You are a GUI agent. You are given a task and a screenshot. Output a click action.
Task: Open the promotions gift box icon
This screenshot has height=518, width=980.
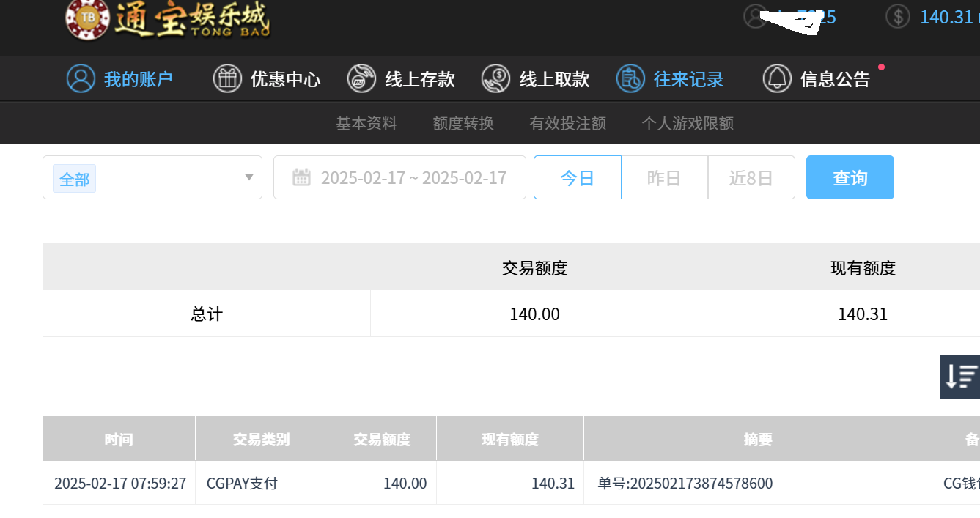click(227, 78)
